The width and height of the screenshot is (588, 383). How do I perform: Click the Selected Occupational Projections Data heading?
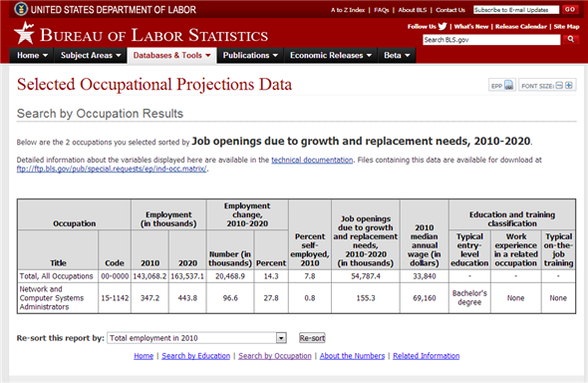tap(154, 85)
